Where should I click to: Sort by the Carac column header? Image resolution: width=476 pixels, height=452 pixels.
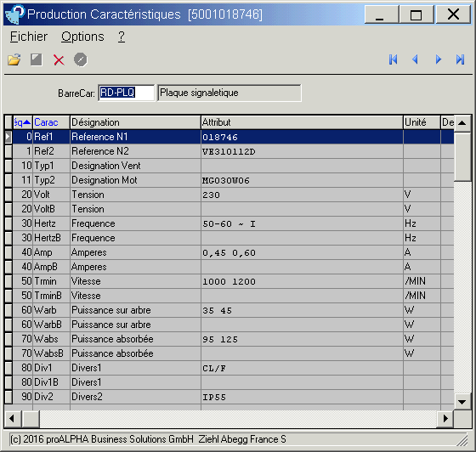point(51,122)
